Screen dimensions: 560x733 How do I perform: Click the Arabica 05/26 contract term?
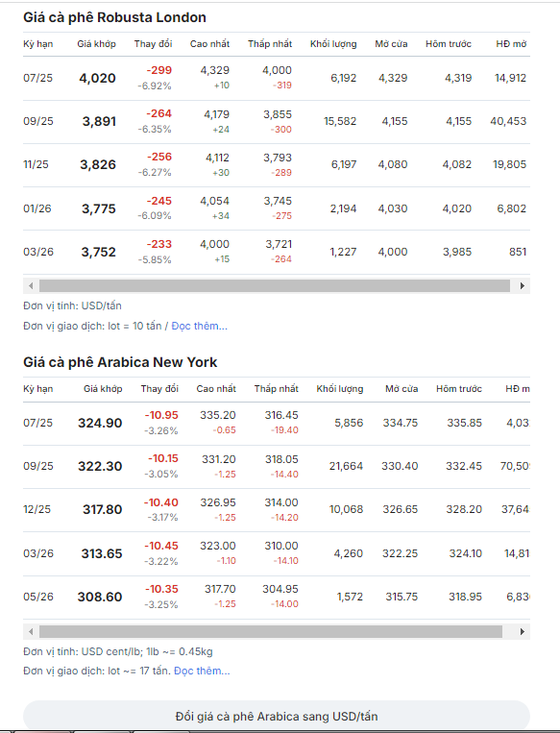coord(38,597)
